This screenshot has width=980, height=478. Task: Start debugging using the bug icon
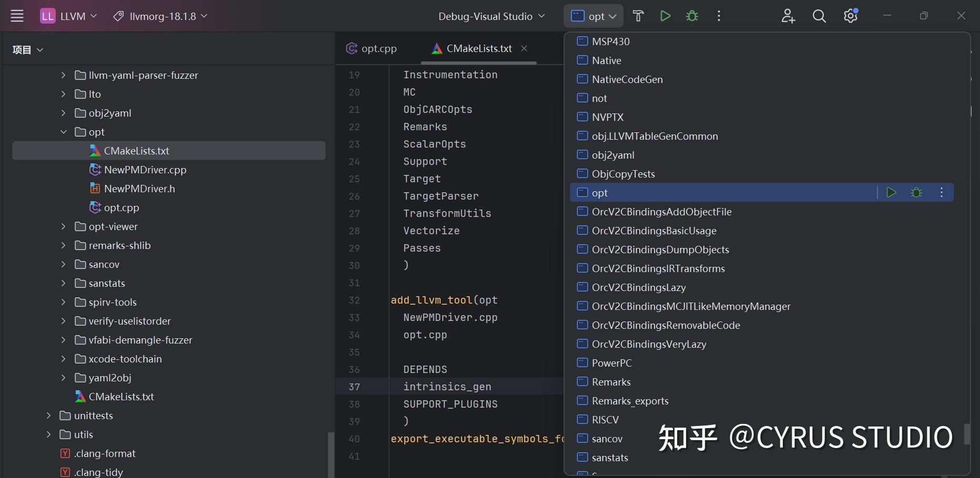[691, 16]
